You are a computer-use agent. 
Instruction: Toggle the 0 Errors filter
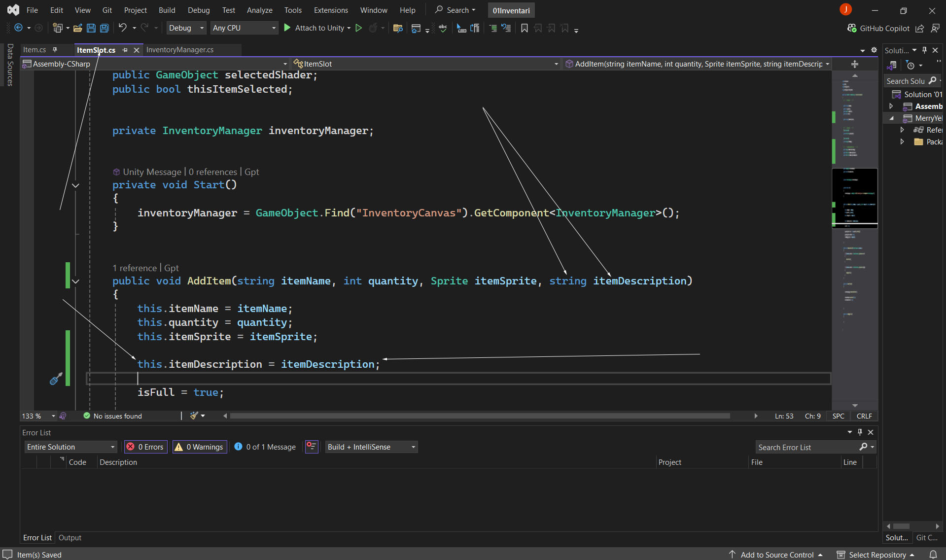point(145,447)
